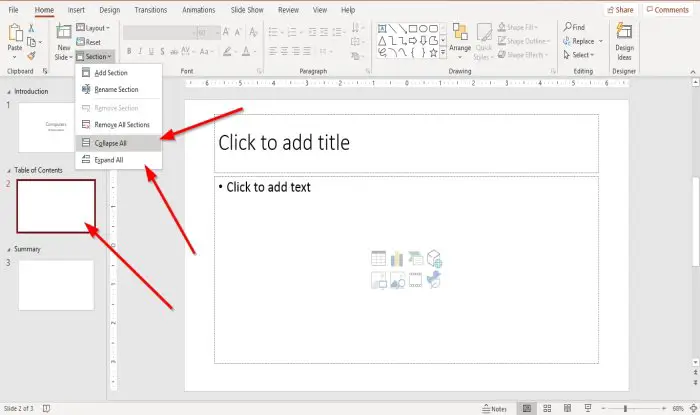
Task: Select the Rectangle shape in gallery
Action: (413, 29)
